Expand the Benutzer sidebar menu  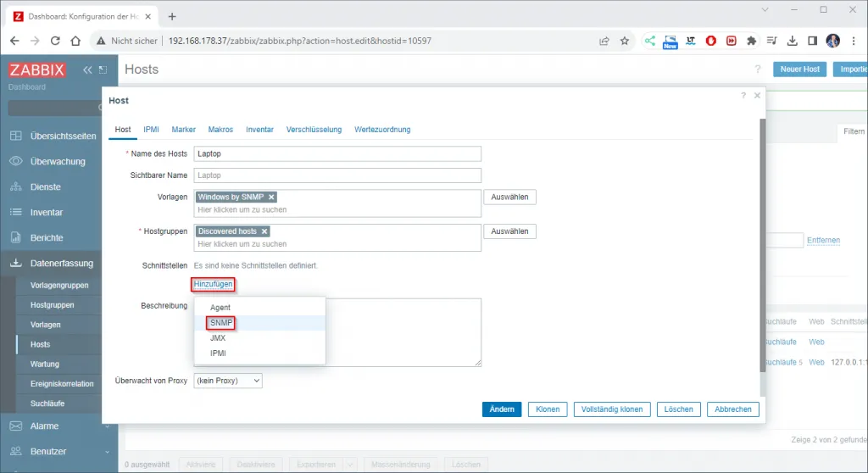tap(58, 451)
